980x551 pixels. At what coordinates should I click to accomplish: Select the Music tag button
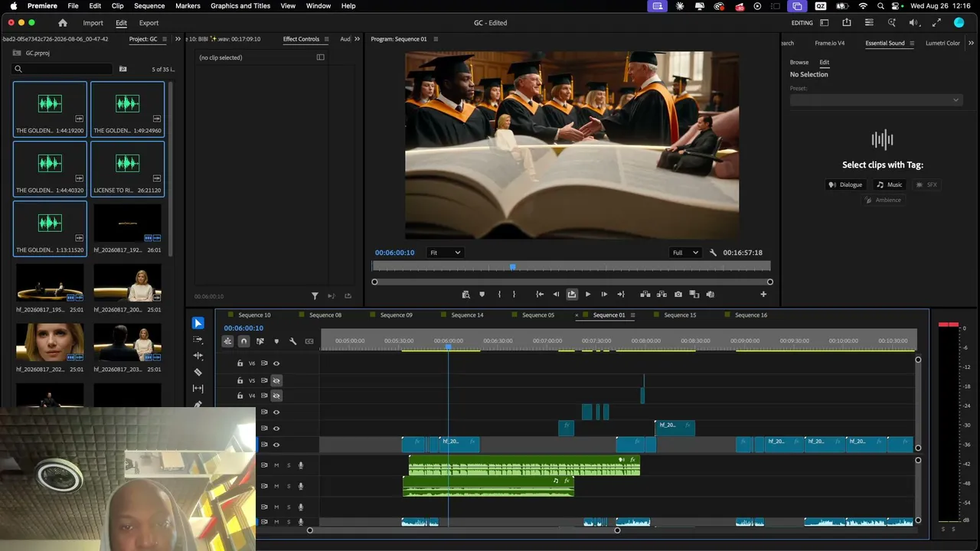coord(890,184)
